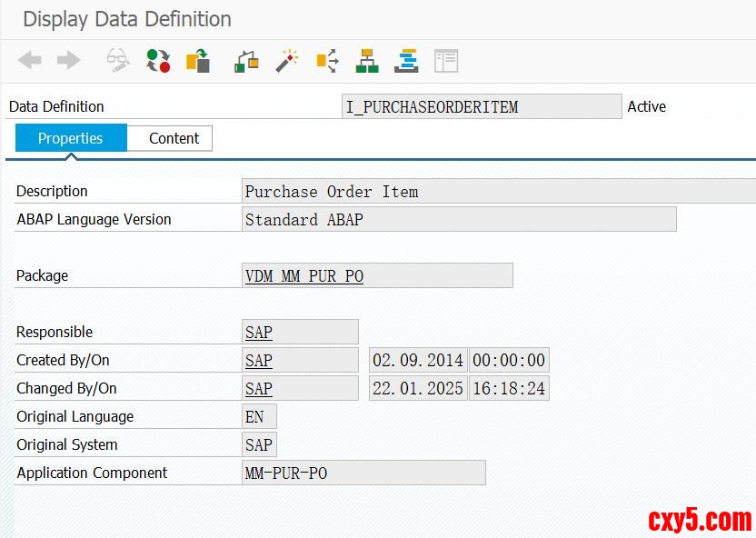Toggle Display/Change mode with the glasses-and-pencil icon
Viewport: 756px width, 538px height.
[118, 61]
